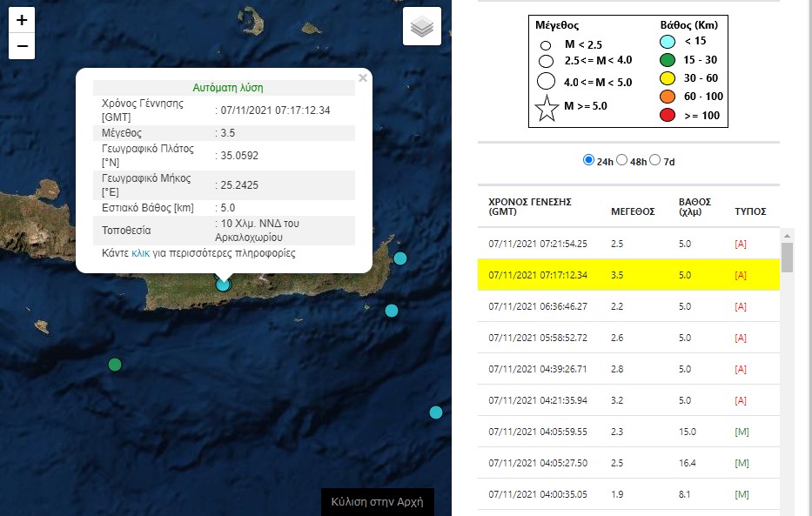The height and width of the screenshot is (516, 812).
Task: Click the cyan marker under the popup tip
Action: (224, 284)
